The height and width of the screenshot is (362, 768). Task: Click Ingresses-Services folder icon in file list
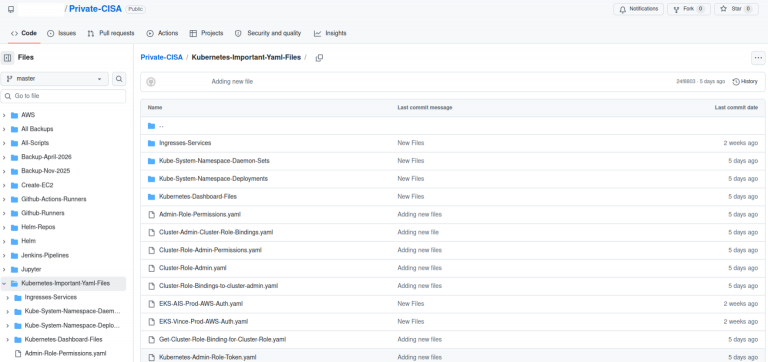[151, 143]
